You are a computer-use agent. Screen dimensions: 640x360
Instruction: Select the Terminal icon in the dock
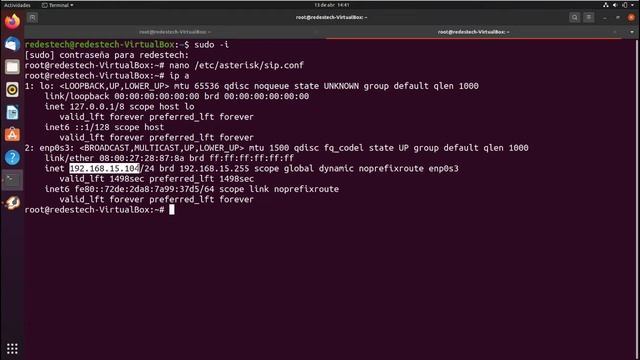click(x=12, y=180)
